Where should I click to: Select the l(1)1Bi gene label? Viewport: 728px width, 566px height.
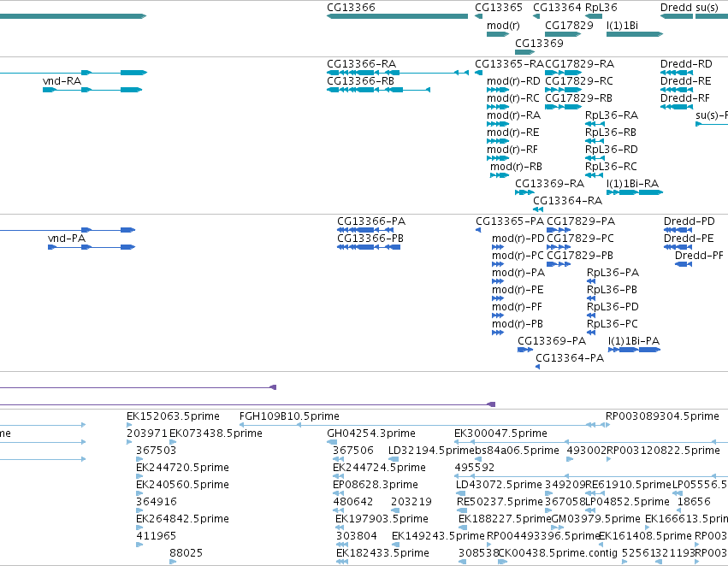click(622, 26)
